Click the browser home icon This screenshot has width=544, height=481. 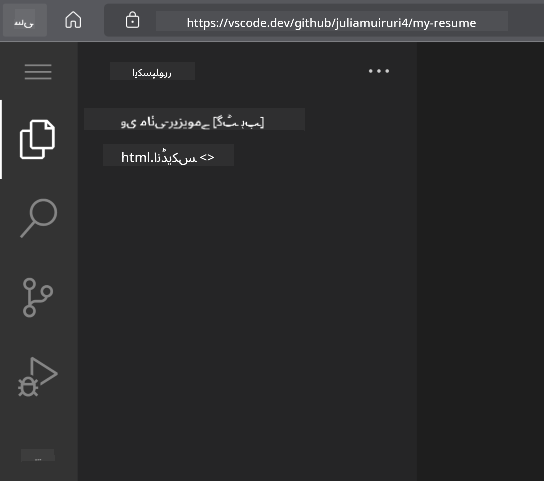(73, 20)
